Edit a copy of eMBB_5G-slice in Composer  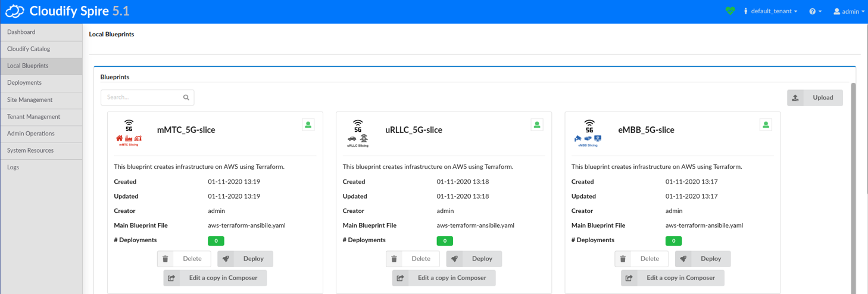673,278
